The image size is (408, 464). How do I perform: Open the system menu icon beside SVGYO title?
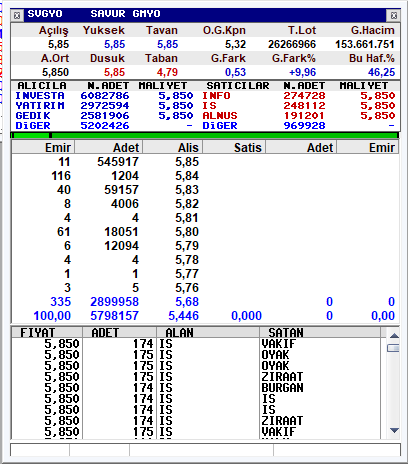coord(17,15)
